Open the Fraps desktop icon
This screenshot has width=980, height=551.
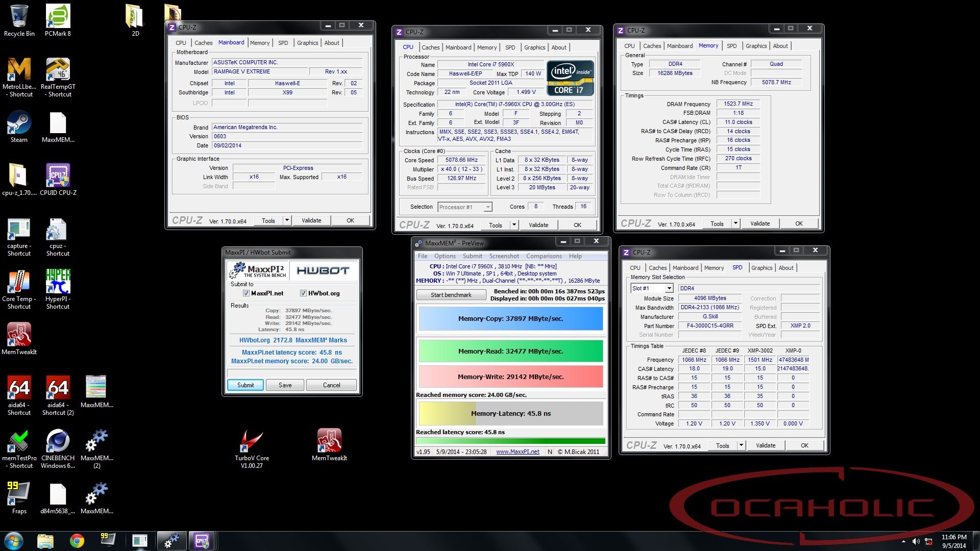point(19,498)
